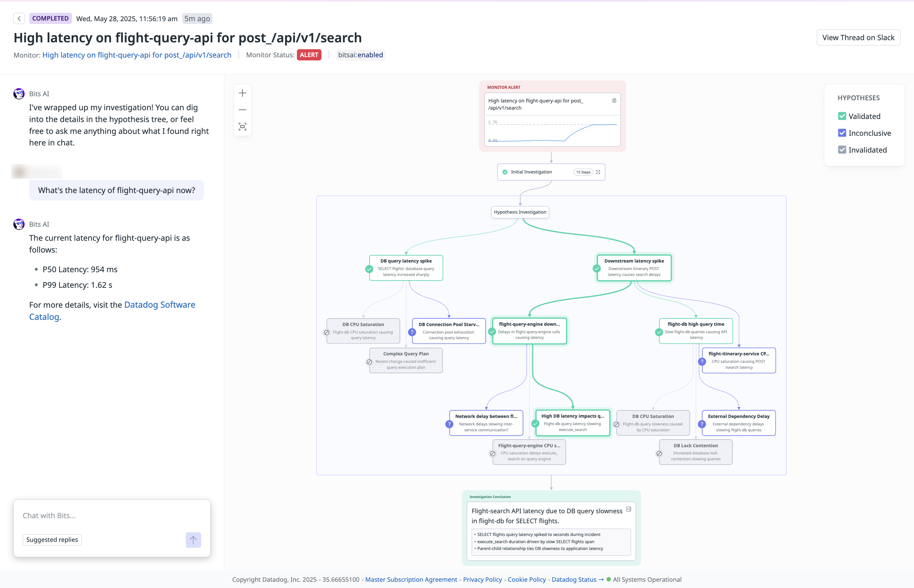The width and height of the screenshot is (914, 588).
Task: Open the Datadog Status link
Action: [x=578, y=579]
